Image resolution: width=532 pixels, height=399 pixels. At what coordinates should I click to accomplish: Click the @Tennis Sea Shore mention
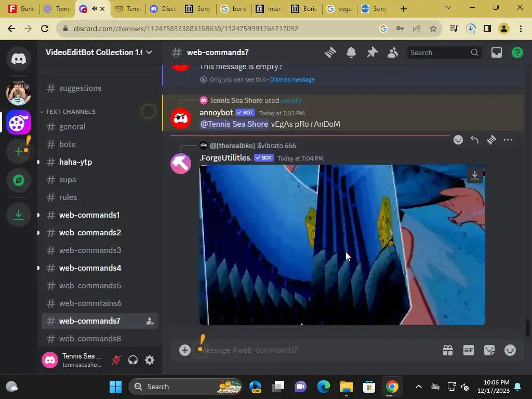234,124
